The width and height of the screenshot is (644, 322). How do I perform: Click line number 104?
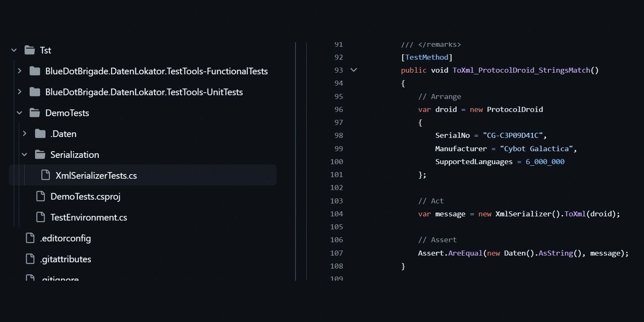[x=337, y=214]
